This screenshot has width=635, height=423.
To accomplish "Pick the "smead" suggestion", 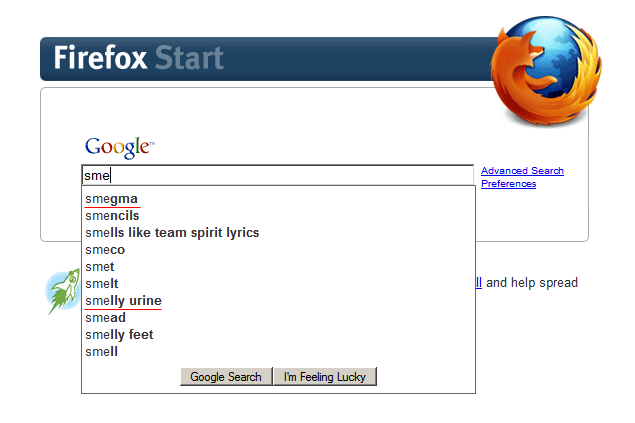I will [x=278, y=318].
